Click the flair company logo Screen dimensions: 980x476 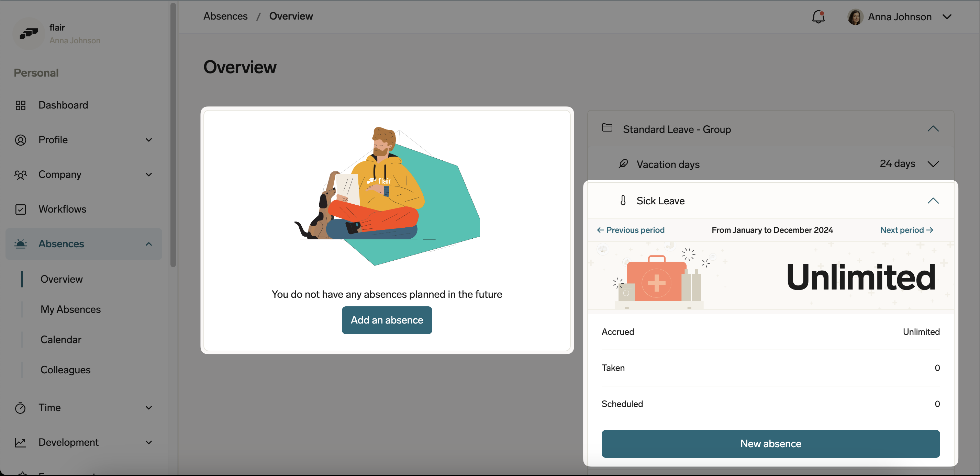[x=29, y=33]
